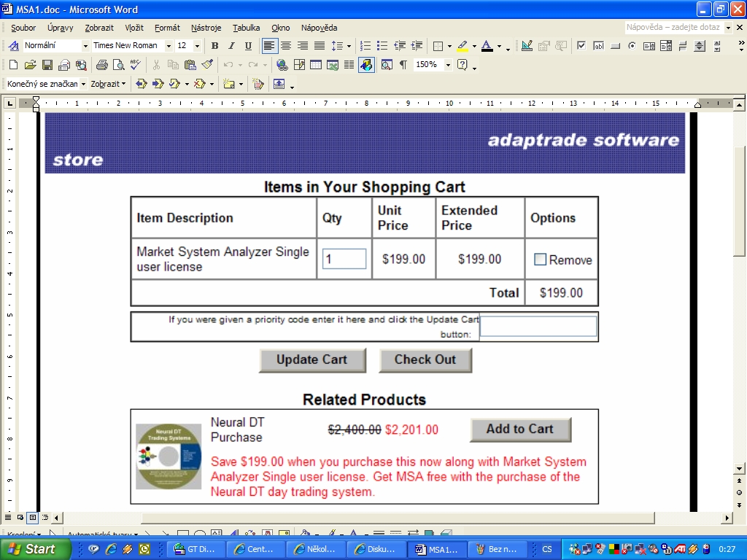Open the Formát menu
Viewport: 747px width, 560px height.
(167, 28)
